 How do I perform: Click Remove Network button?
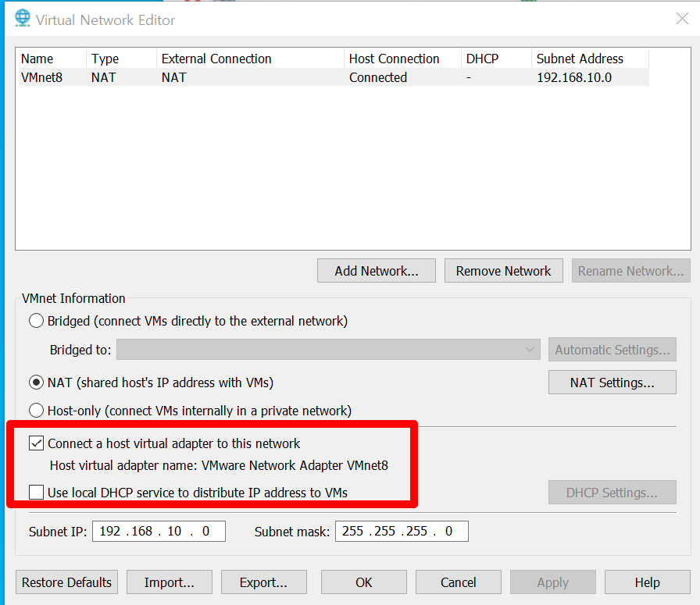point(504,271)
